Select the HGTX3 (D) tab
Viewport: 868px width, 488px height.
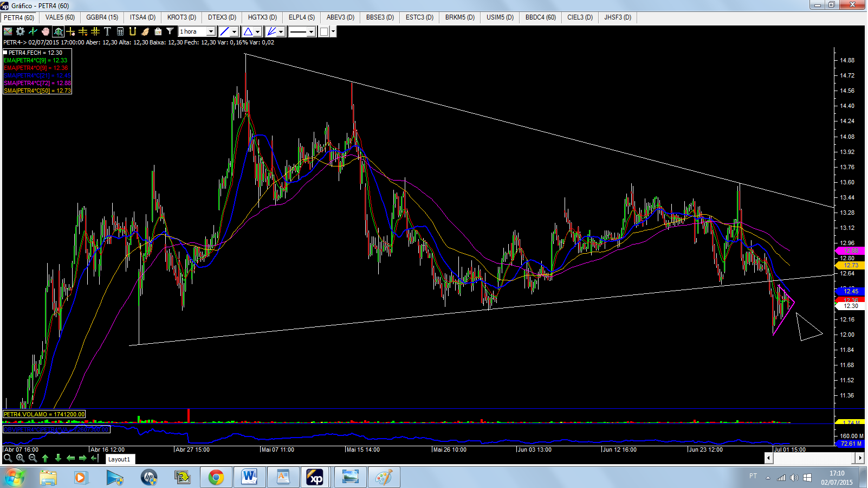[262, 17]
